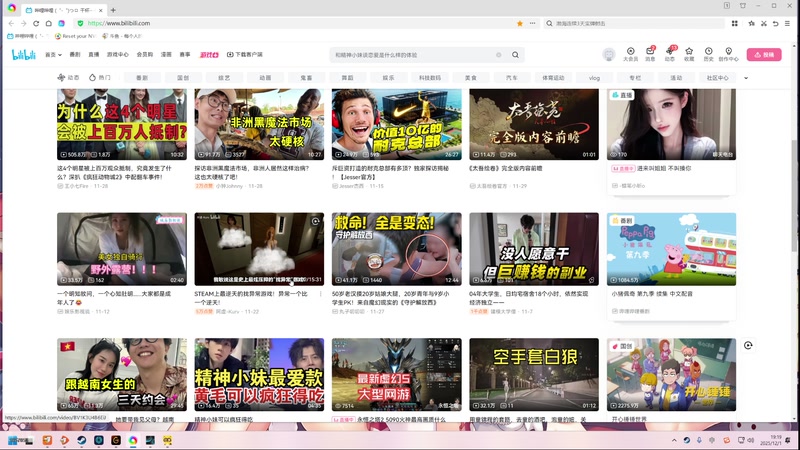Open 创作中心 creator center icon
The image size is (800, 450).
tap(729, 54)
